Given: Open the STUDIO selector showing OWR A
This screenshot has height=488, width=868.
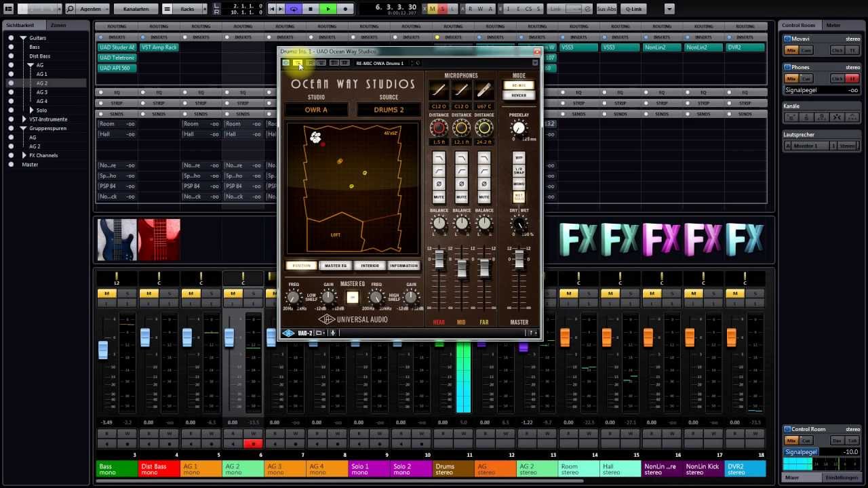Looking at the screenshot, I should coord(316,110).
